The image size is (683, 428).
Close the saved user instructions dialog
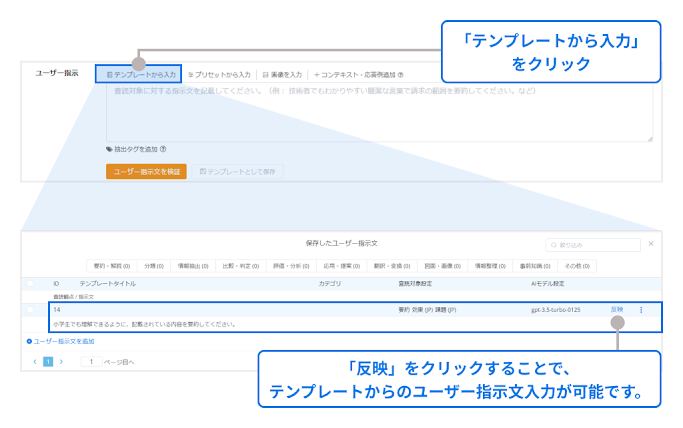651,243
